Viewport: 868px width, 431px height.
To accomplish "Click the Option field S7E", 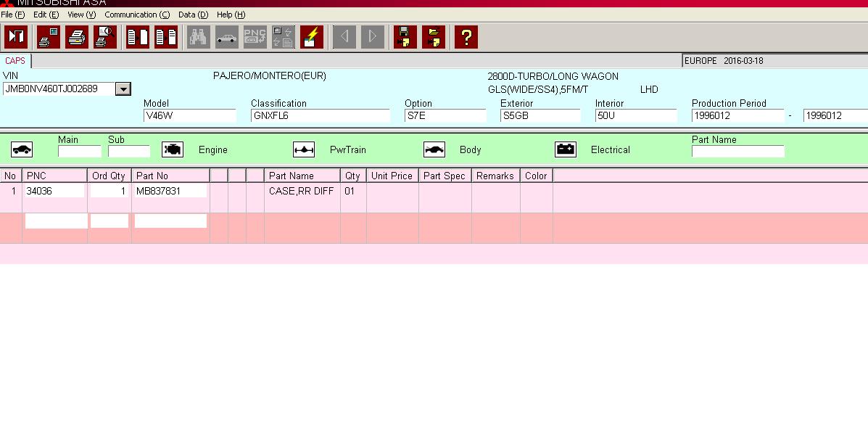I will pos(446,116).
